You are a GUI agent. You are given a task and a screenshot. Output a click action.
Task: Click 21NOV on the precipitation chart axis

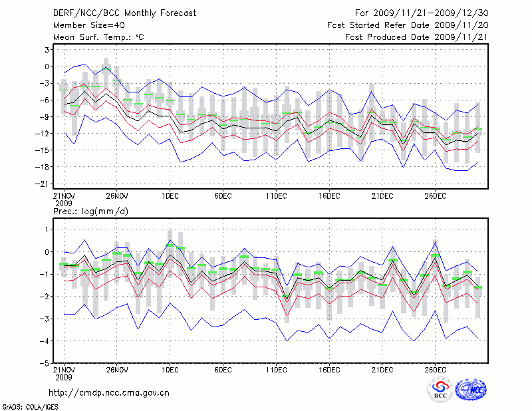63,369
